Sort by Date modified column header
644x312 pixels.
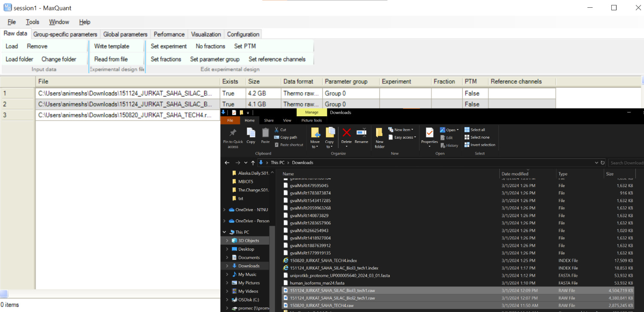click(x=527, y=174)
